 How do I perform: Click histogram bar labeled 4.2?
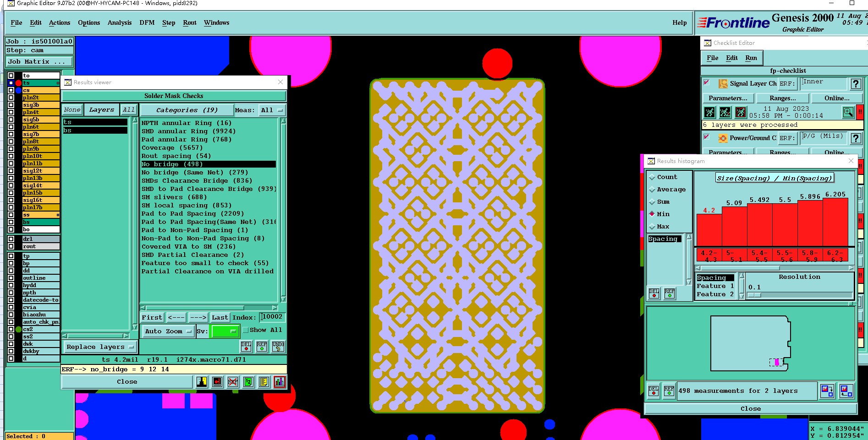tap(709, 230)
